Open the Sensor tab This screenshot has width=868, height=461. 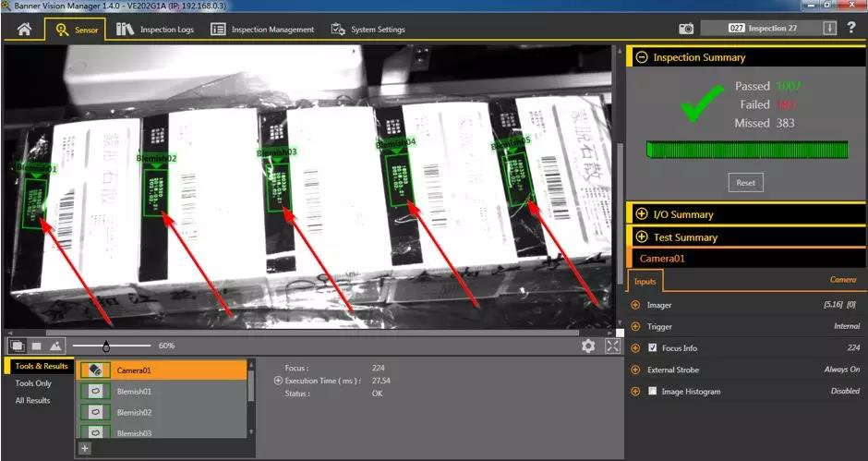click(x=75, y=30)
